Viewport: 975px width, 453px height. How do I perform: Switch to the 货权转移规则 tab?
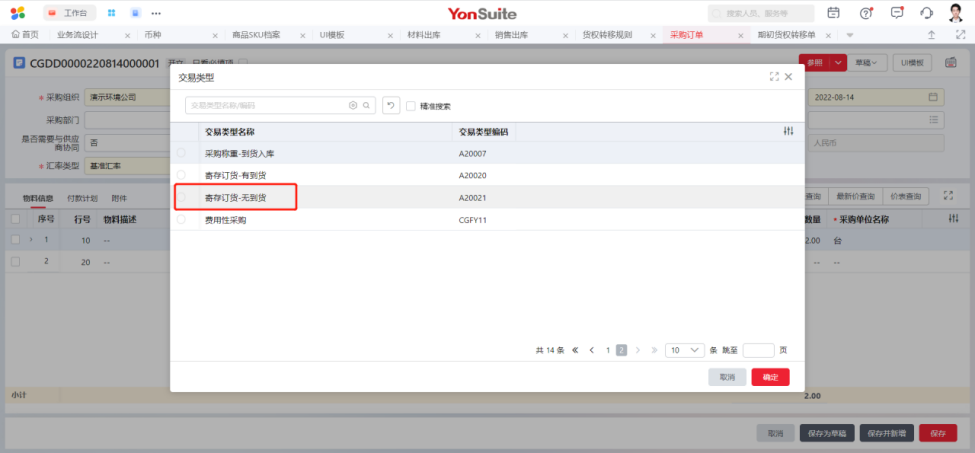coord(607,34)
